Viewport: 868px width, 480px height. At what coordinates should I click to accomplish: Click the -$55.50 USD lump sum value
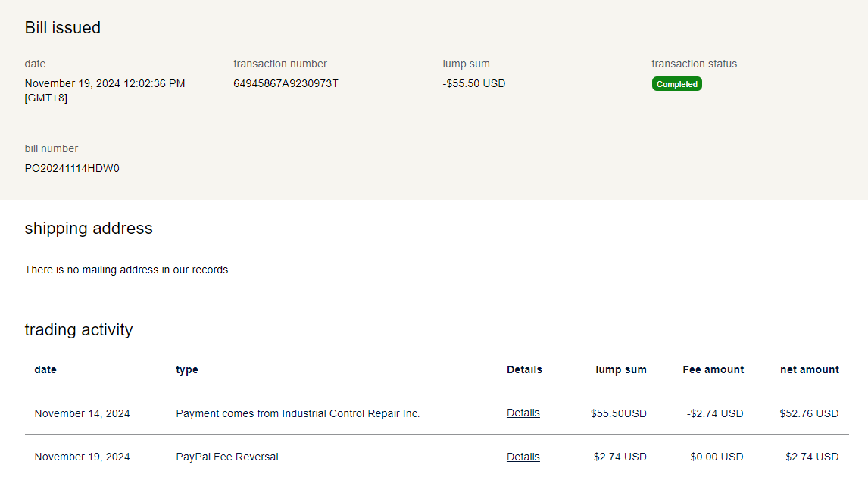[473, 83]
